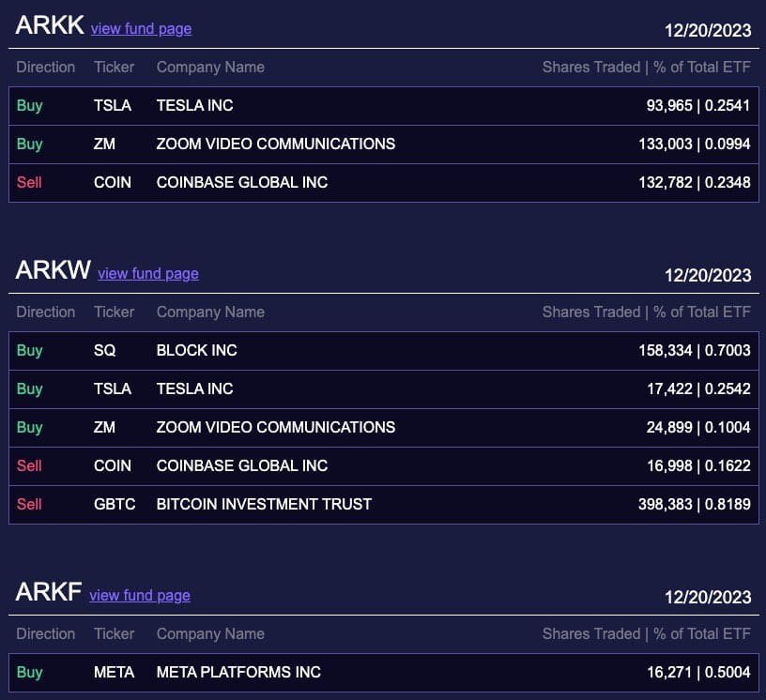The width and height of the screenshot is (766, 700).
Task: Click ZOOM VIDEO COMMUNICATIONS under ARKW
Action: click(x=275, y=427)
